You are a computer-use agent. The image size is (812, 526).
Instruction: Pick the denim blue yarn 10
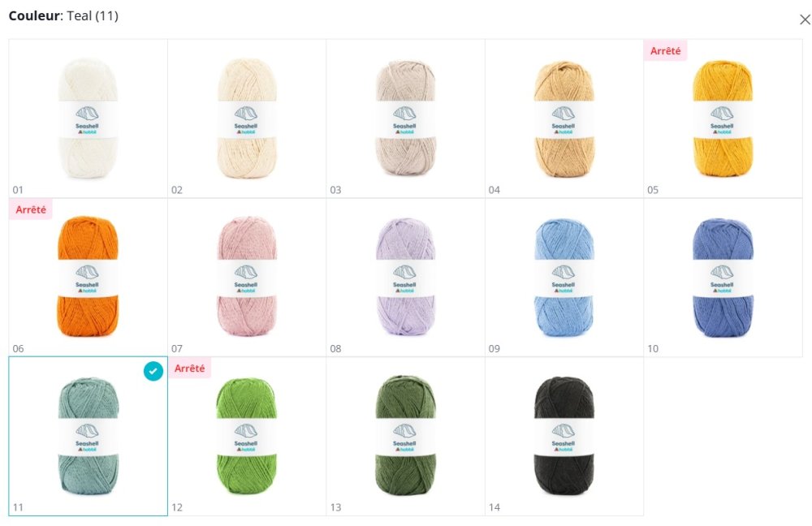[x=723, y=278]
